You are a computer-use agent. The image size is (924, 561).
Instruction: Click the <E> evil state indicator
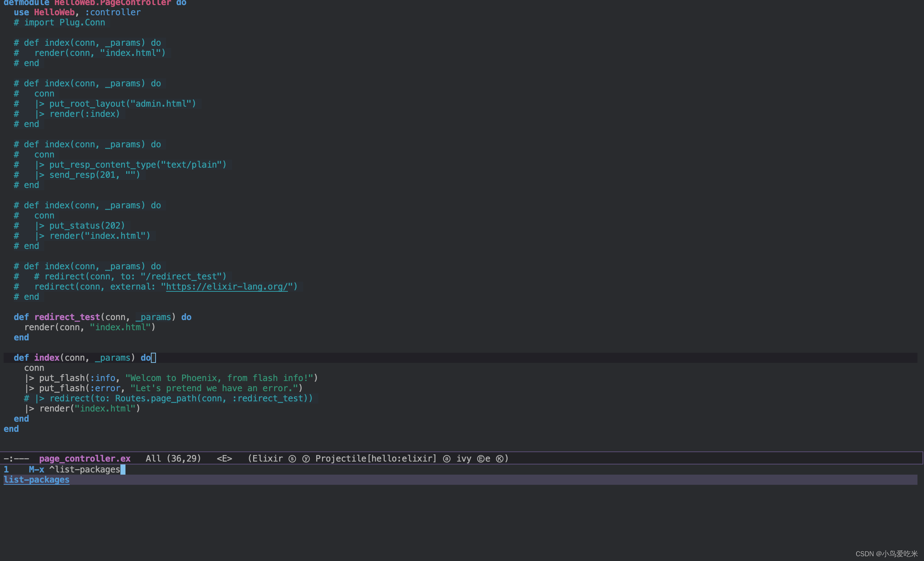point(224,459)
